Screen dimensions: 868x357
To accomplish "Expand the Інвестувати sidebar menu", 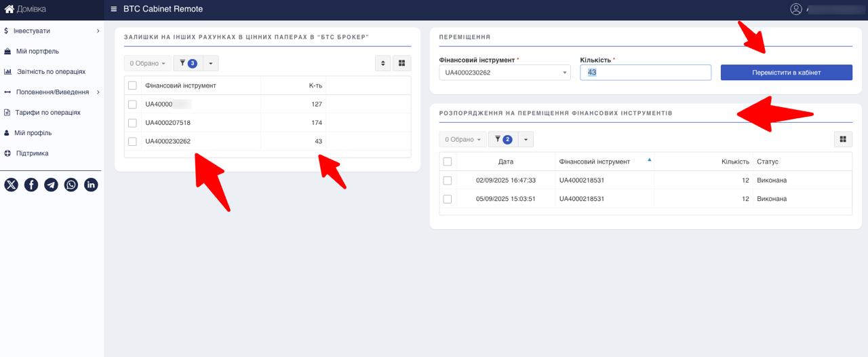I will [x=52, y=31].
